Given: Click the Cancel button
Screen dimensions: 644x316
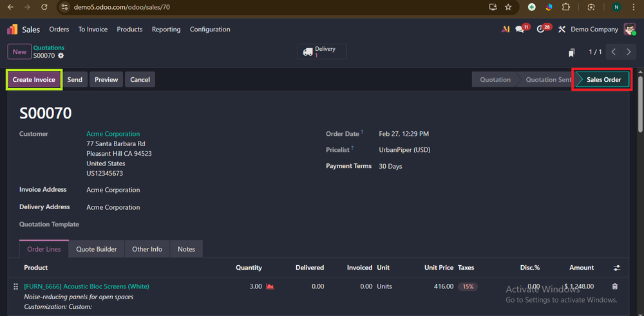Looking at the screenshot, I should (x=140, y=80).
